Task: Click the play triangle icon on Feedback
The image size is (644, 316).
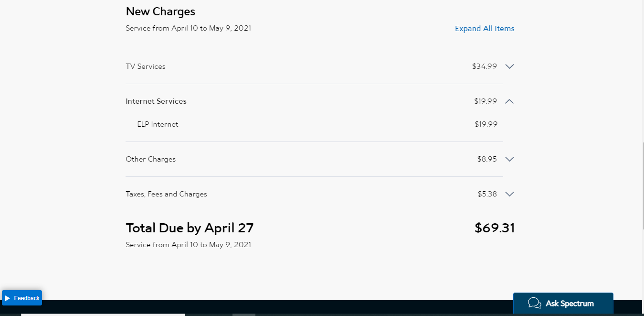Action: 8,298
